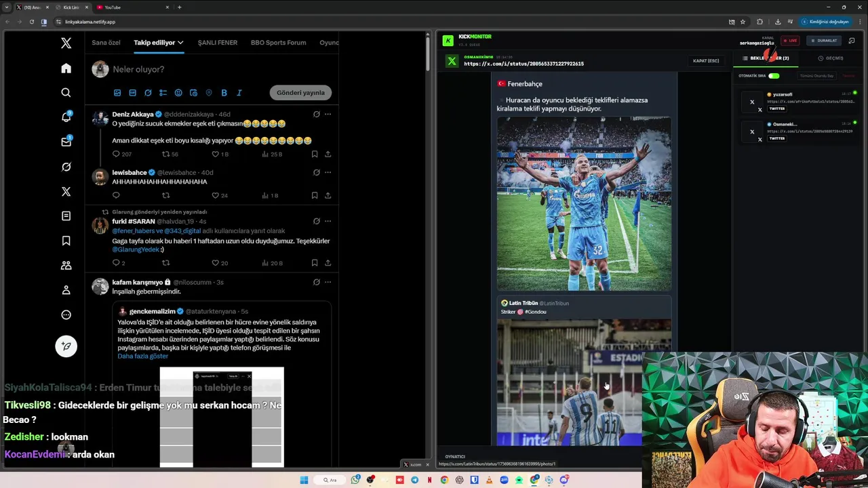Open Geçmiş tab in KickMonitor
Viewport: 868px width, 488px height.
[x=831, y=58]
